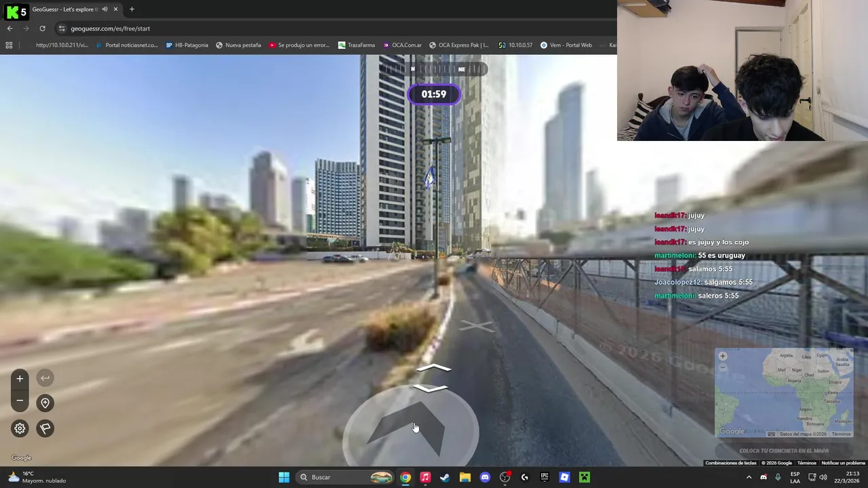Reload the GeoGuessr page
Viewport: 868px width, 488px height.
[42, 28]
